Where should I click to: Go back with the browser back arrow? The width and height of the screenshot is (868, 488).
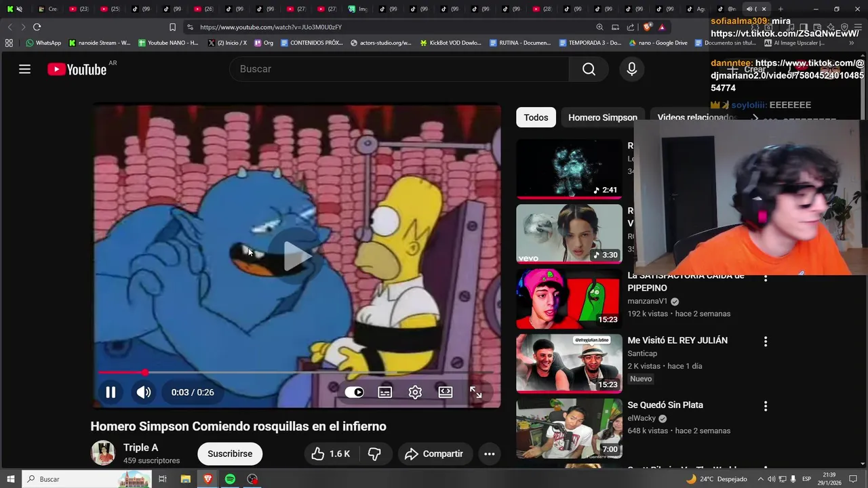(x=9, y=27)
